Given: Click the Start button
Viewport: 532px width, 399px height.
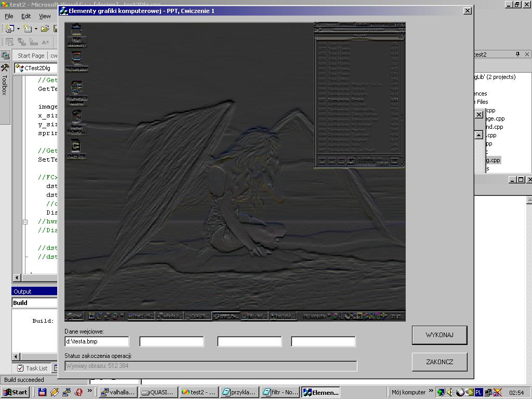Looking at the screenshot, I should pyautogui.click(x=15, y=392).
